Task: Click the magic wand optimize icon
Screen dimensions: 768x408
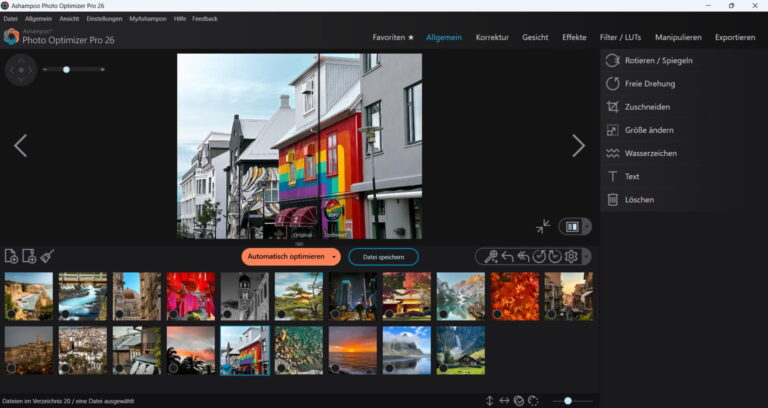Action: 491,256
